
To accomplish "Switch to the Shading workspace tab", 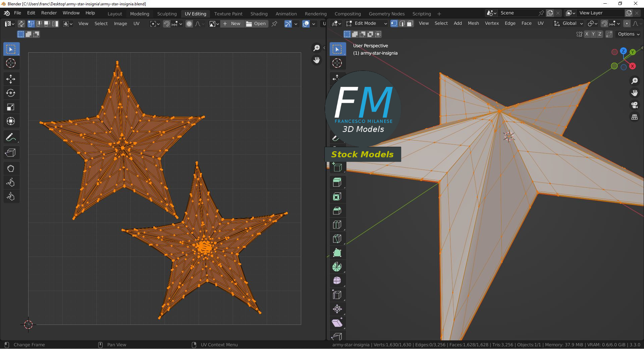I will click(259, 14).
